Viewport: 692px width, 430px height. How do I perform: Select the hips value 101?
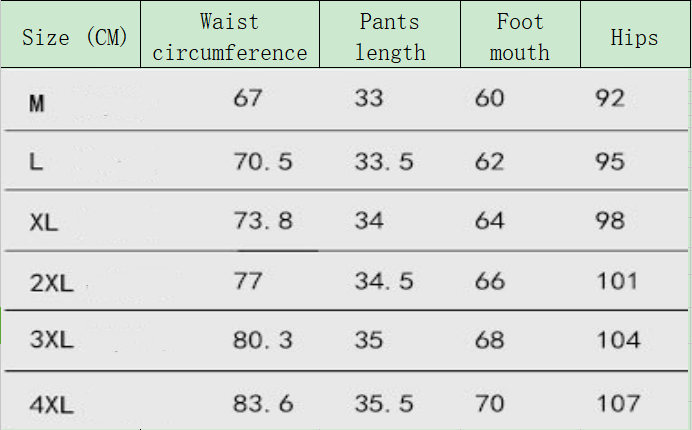pos(617,281)
